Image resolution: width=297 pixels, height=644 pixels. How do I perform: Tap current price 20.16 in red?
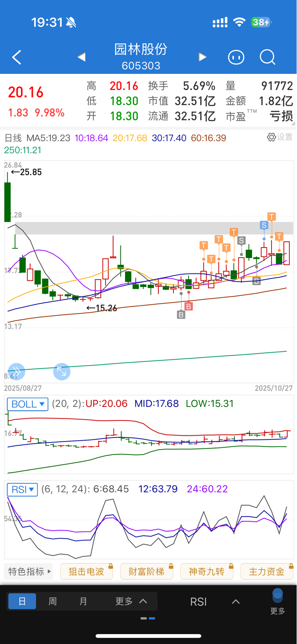coord(25,92)
